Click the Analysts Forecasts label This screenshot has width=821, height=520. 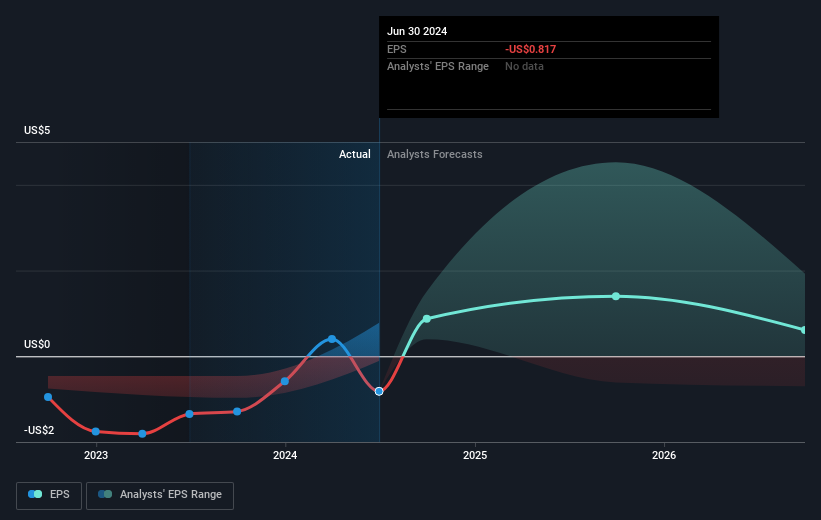click(x=435, y=154)
